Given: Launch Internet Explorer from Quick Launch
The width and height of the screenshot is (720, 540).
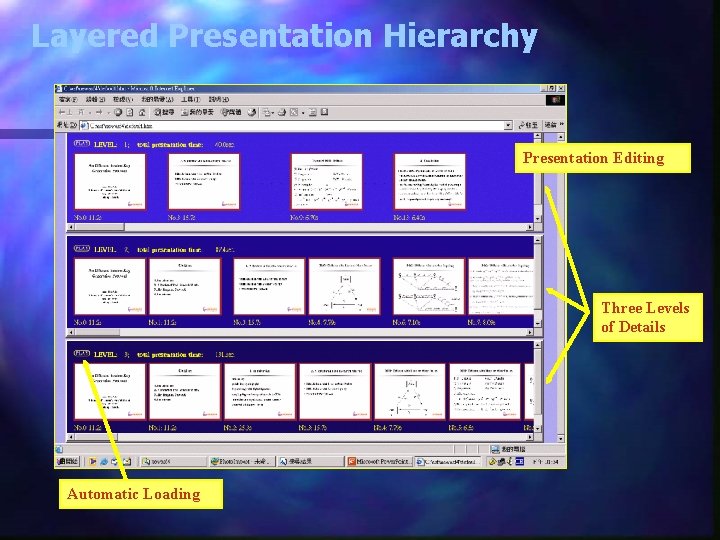Looking at the screenshot, I should pyautogui.click(x=104, y=461).
